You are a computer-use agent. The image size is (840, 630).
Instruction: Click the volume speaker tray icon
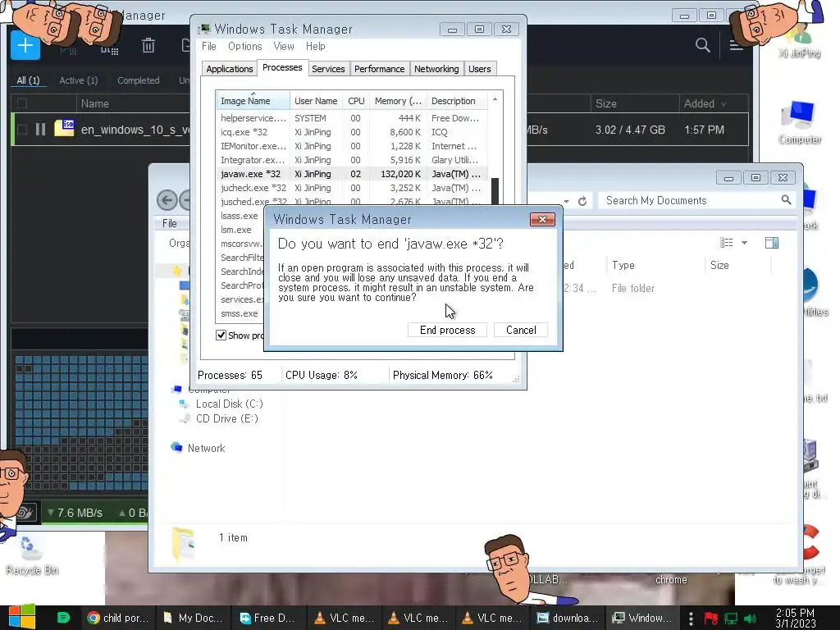click(x=750, y=619)
